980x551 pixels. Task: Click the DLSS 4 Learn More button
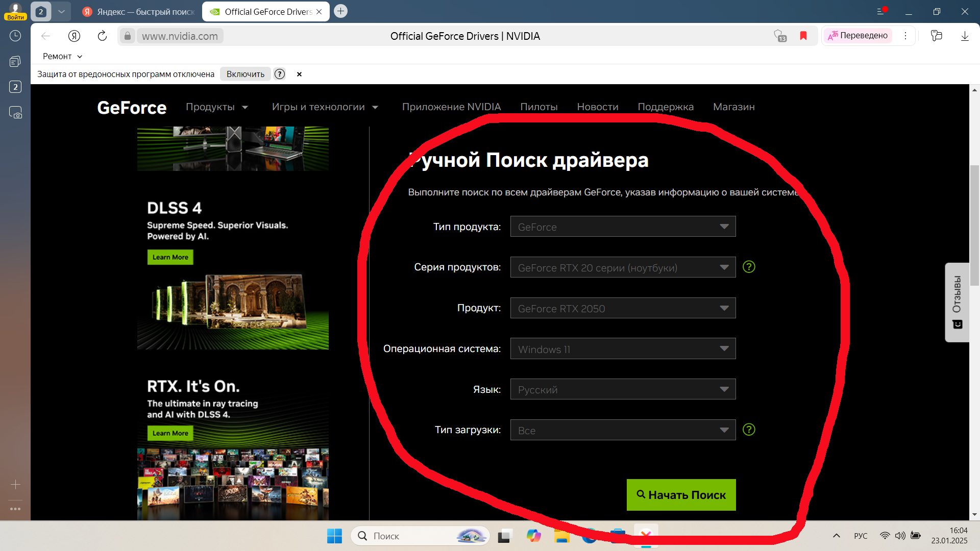point(170,257)
